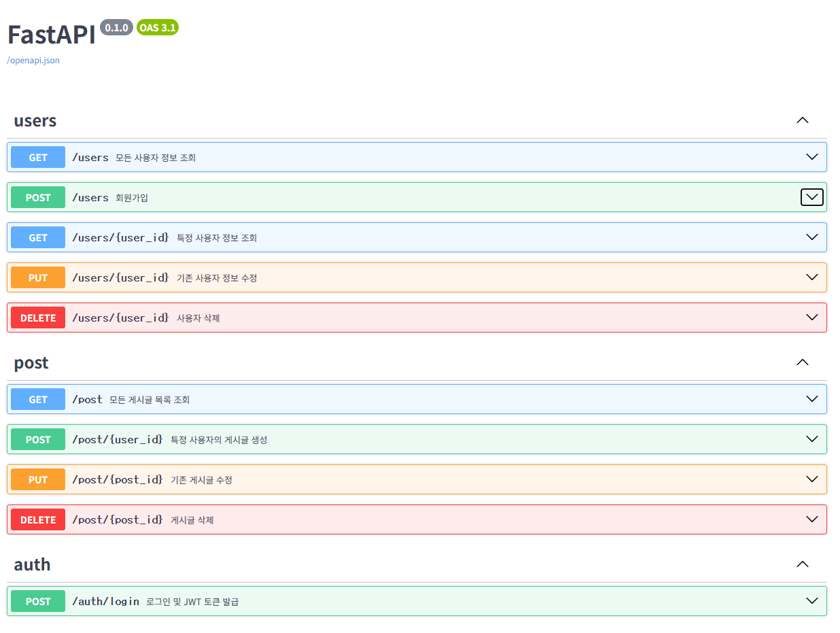Click /users/{user_id} path in PUT row
The width and height of the screenshot is (840, 633).
click(120, 277)
